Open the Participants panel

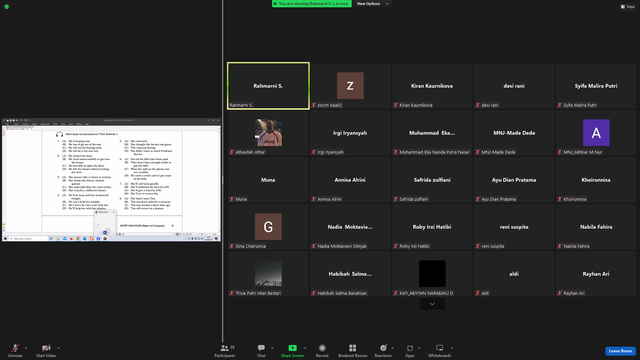(x=225, y=350)
